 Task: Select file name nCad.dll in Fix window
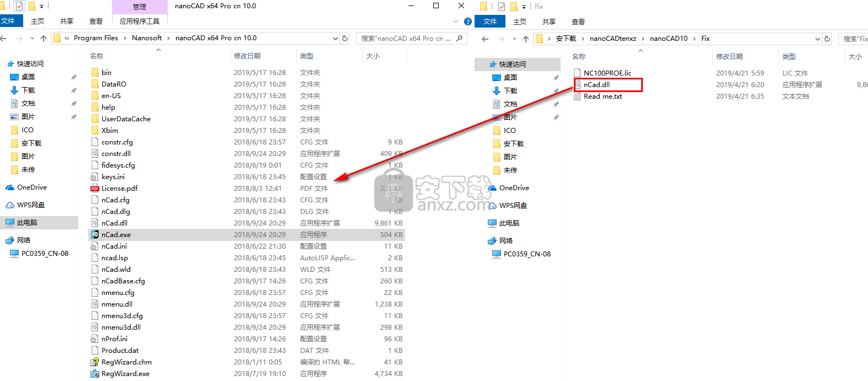pyautogui.click(x=597, y=85)
